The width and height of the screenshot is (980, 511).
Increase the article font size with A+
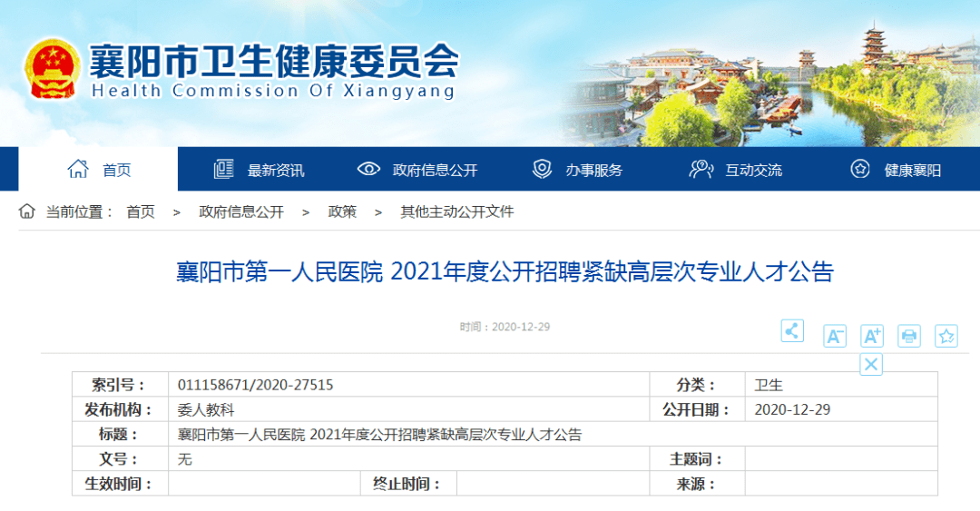click(871, 336)
